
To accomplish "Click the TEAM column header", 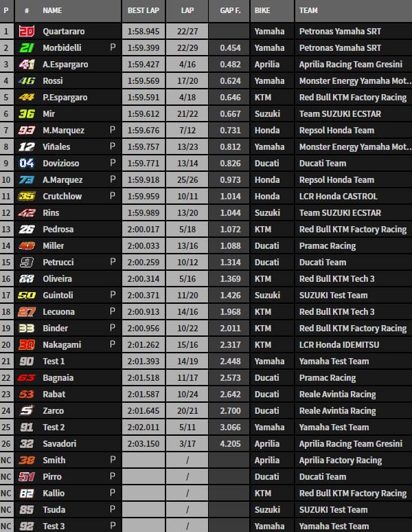I will (309, 11).
